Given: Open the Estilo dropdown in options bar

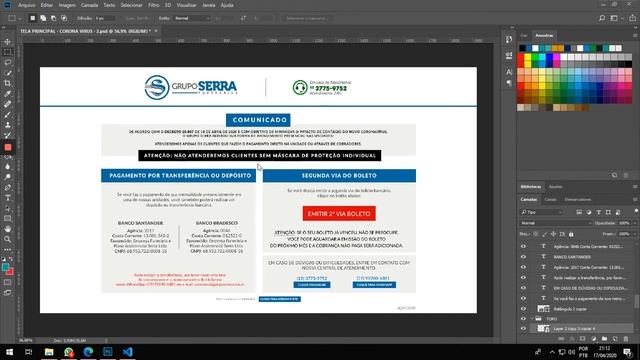Looking at the screenshot, I should pyautogui.click(x=192, y=18).
